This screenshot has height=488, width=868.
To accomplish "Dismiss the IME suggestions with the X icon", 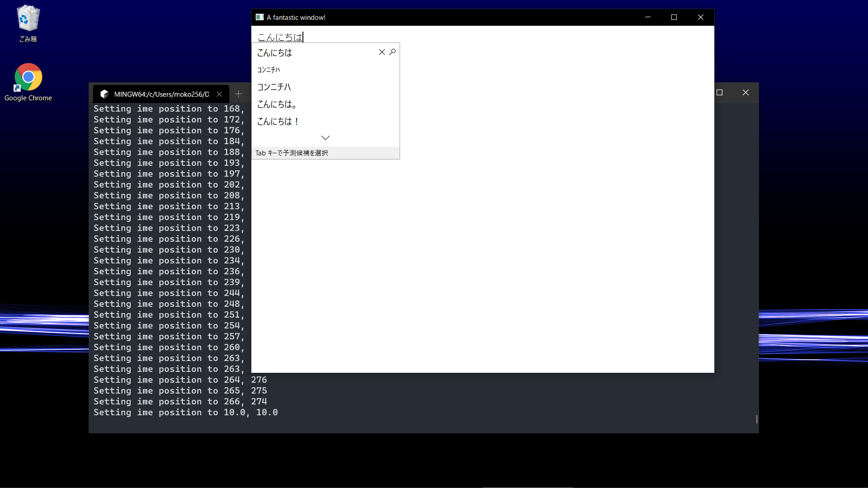I will pyautogui.click(x=381, y=52).
